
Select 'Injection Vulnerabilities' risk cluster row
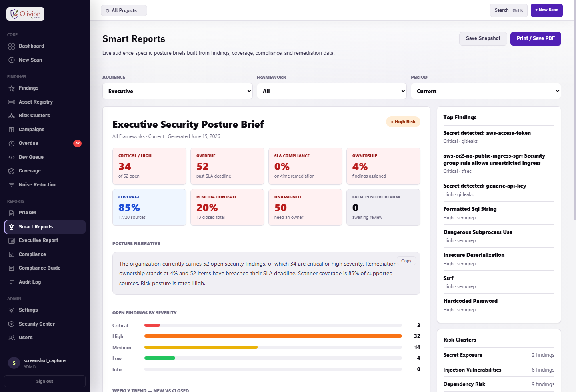point(499,370)
